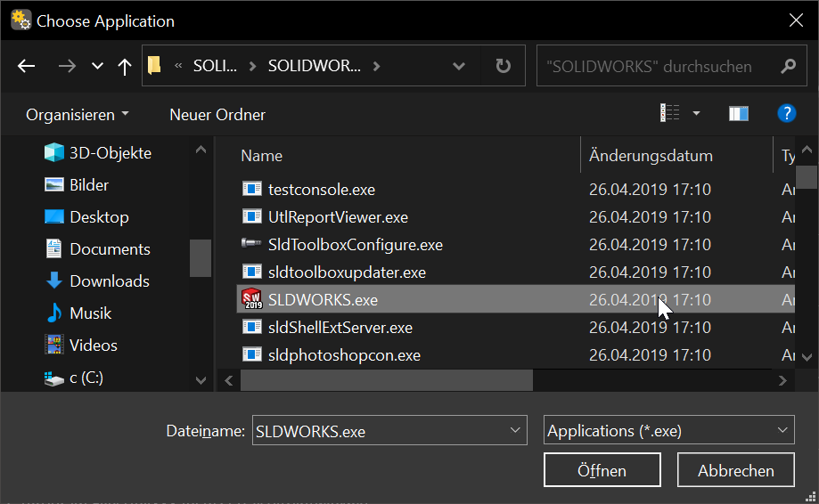This screenshot has width=819, height=504.
Task: Select the SOLI... breadcrumb segment
Action: 215,66
